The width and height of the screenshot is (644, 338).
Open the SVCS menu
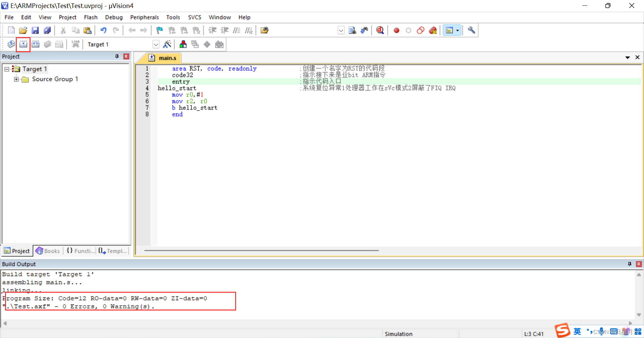pyautogui.click(x=195, y=17)
